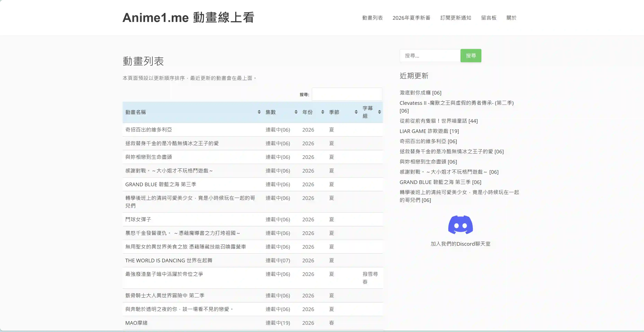The width and height of the screenshot is (644, 332).
Task: Go to 訂閱更新通知 page
Action: [x=456, y=18]
